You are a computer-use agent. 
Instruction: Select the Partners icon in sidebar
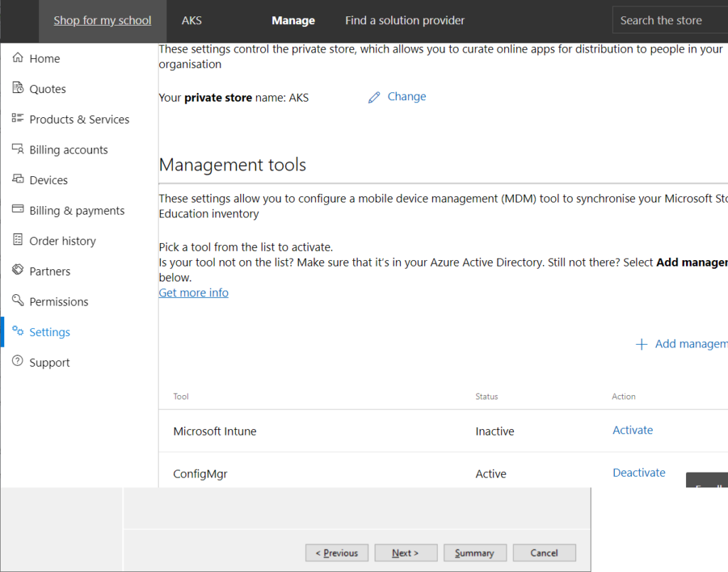[x=18, y=271]
